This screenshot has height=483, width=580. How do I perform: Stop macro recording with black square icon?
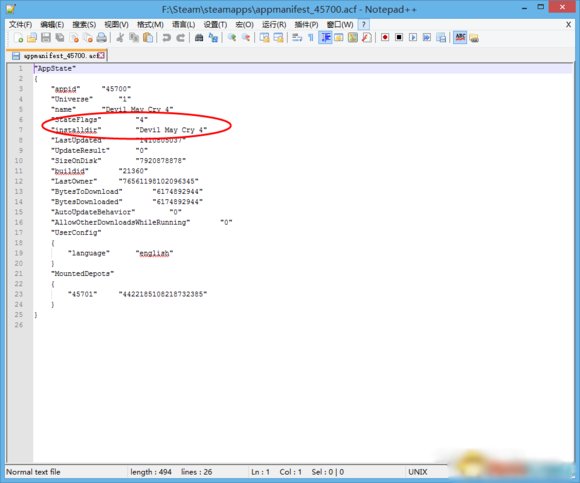pyautogui.click(x=399, y=38)
